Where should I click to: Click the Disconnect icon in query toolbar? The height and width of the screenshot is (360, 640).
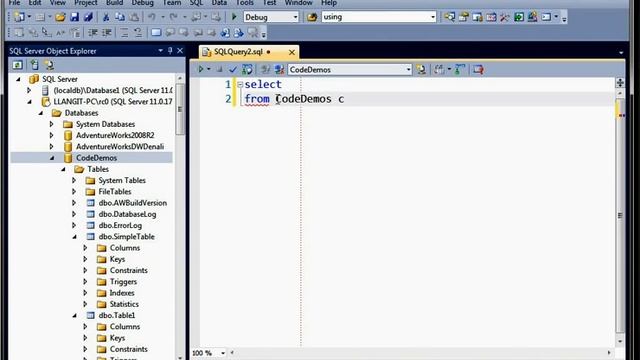280,70
